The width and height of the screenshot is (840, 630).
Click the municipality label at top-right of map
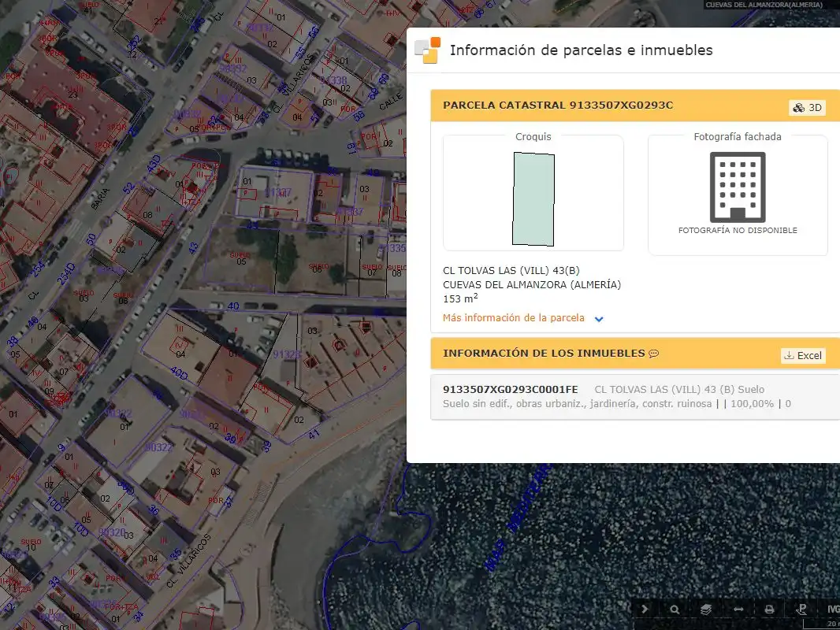(764, 5)
